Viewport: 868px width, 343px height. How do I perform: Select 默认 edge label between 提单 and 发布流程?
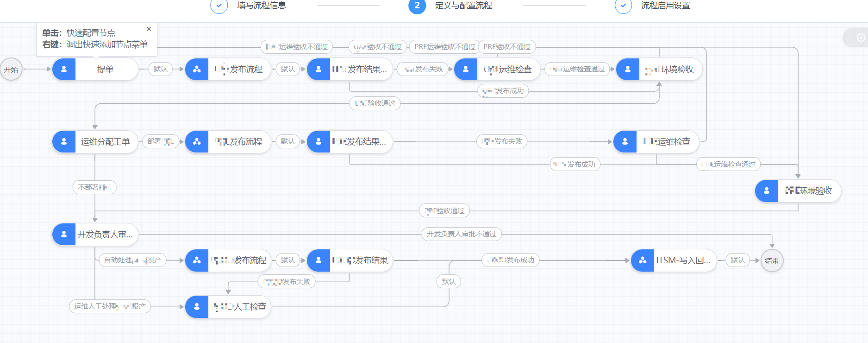(x=160, y=69)
